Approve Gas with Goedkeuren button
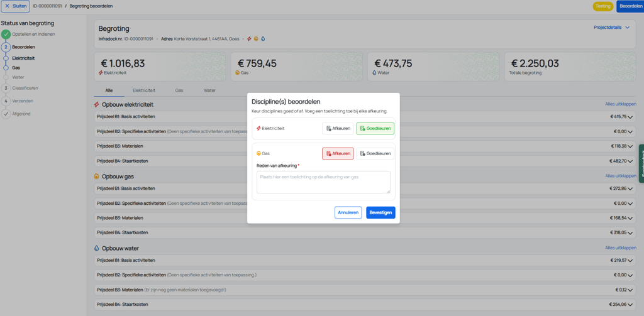Screen dimensions: 644x316 (x=375, y=153)
